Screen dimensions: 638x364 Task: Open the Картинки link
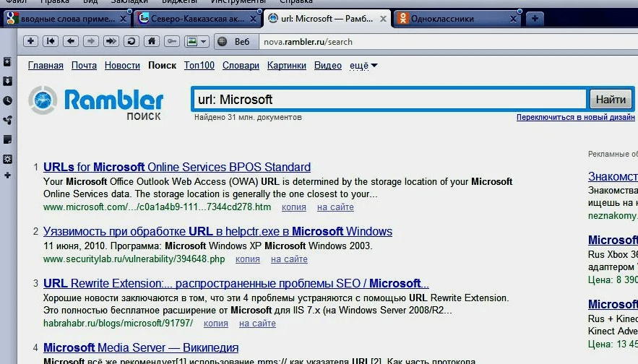click(x=286, y=66)
